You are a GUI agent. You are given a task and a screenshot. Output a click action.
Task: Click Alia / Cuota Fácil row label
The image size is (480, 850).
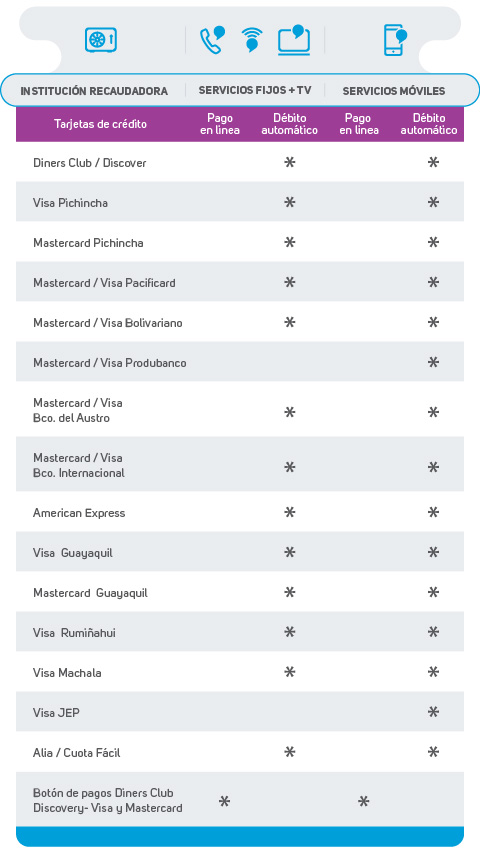[x=76, y=752]
